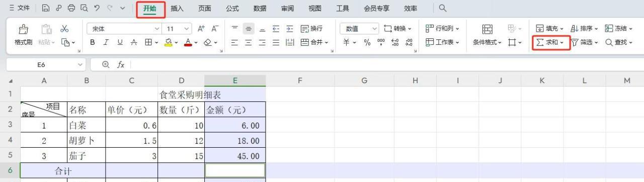This screenshot has height=182, width=644.
Task: Toggle Italic formatting
Action: tap(106, 43)
